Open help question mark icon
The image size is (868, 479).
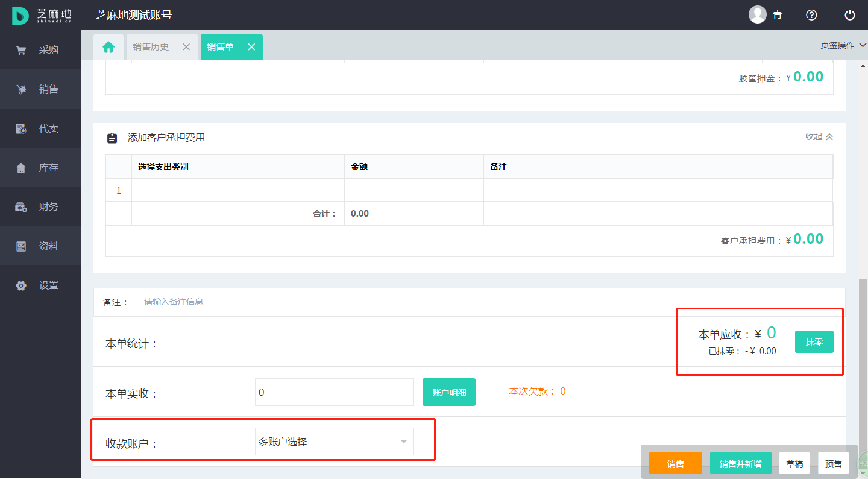coord(811,15)
